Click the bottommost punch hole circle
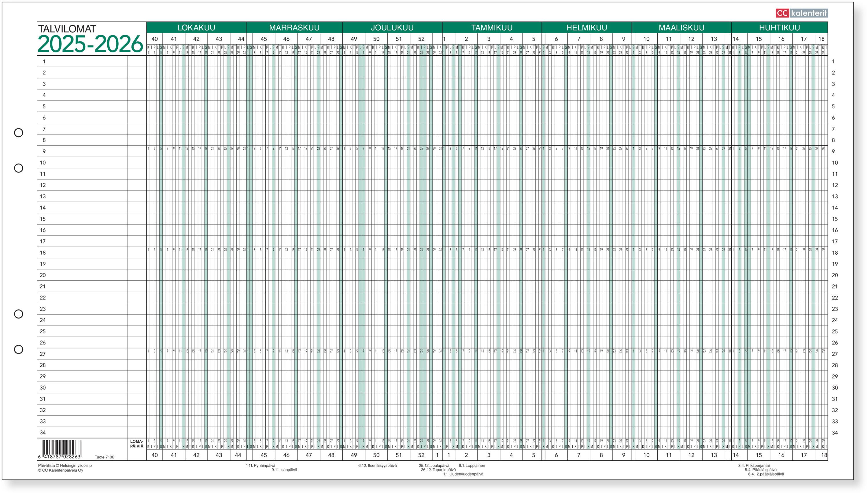The height and width of the screenshot is (494, 868). coord(18,349)
